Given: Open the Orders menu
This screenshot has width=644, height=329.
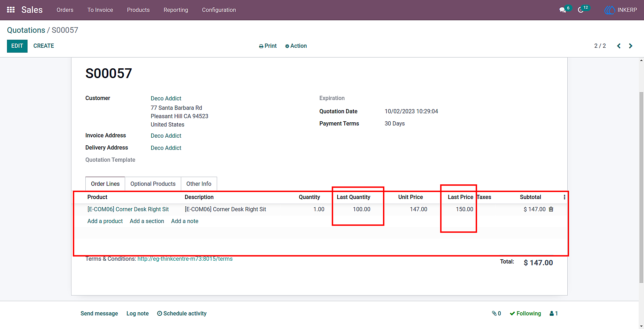Looking at the screenshot, I should 65,10.
